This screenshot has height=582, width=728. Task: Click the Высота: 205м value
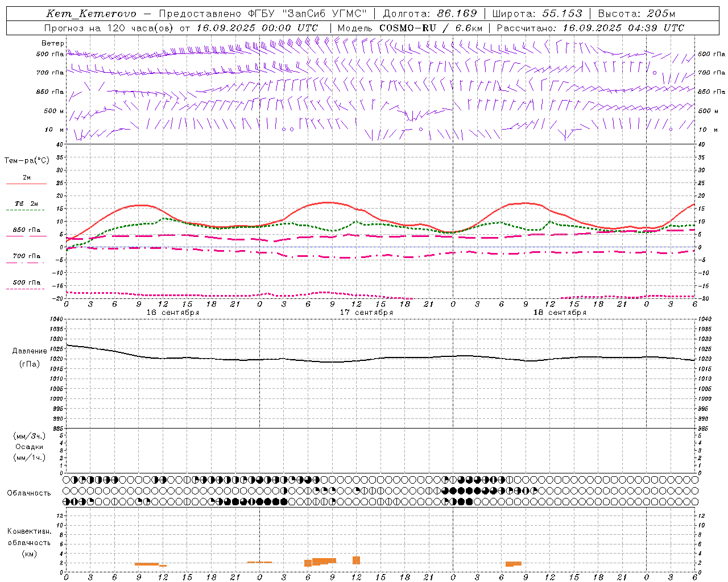click(x=636, y=14)
